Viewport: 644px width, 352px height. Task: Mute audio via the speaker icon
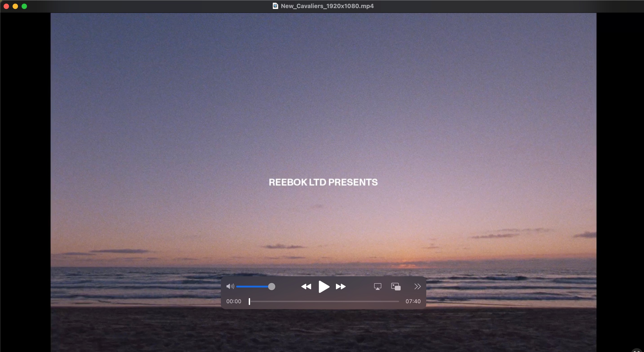[230, 287]
